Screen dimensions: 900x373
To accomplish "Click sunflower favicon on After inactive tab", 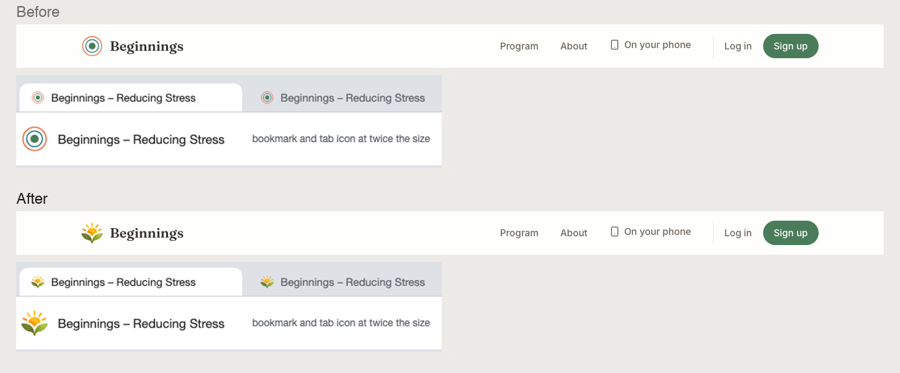I will (x=267, y=282).
